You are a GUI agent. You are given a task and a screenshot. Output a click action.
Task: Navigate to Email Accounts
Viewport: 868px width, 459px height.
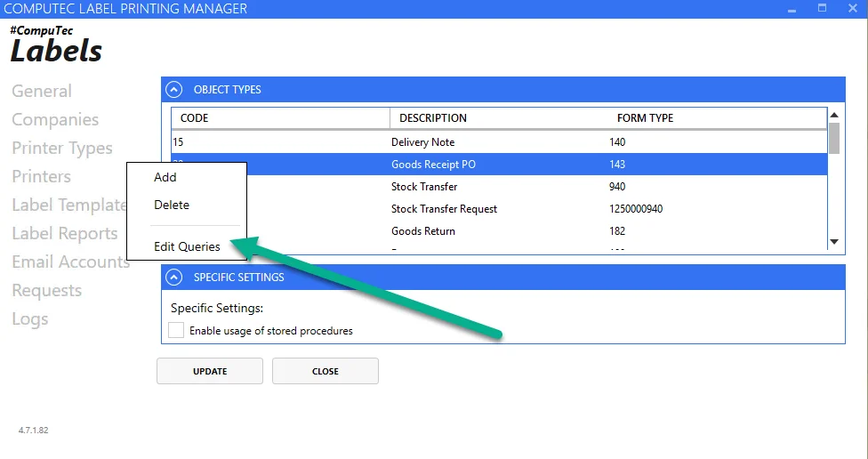71,262
